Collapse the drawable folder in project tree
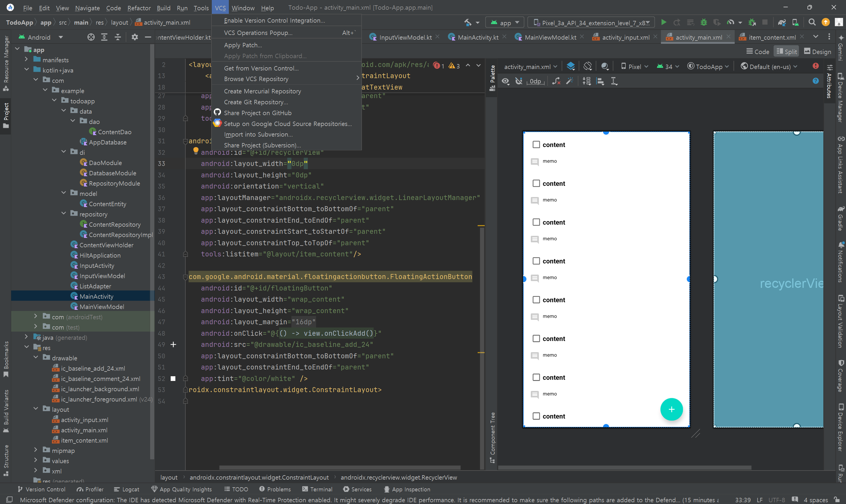 (36, 358)
